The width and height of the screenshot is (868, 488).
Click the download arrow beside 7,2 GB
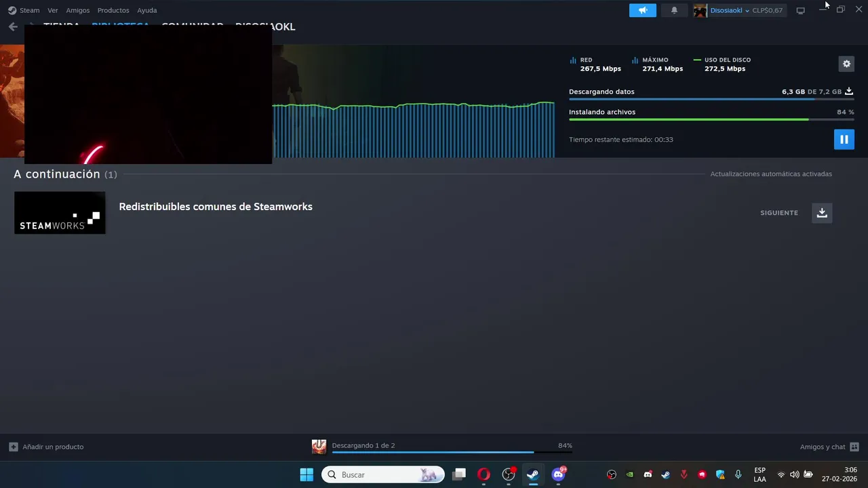pos(849,91)
